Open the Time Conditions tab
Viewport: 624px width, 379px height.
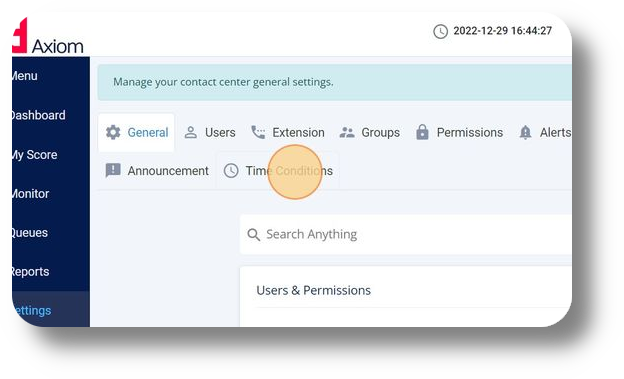[278, 171]
